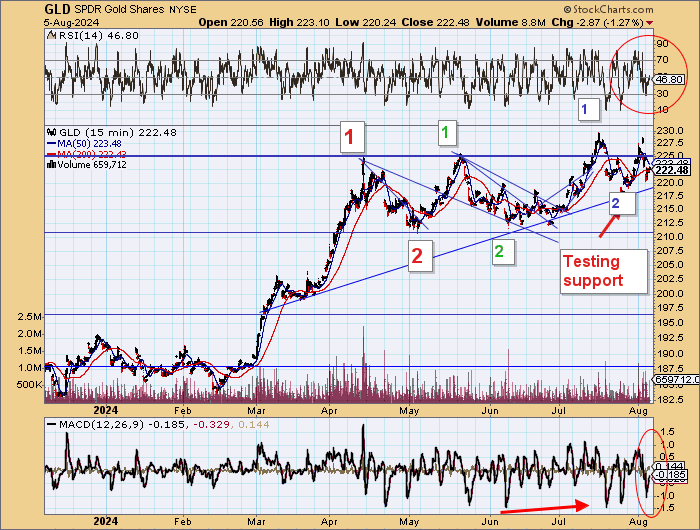The width and height of the screenshot is (700, 530).
Task: Click the black MACD legend line swatch
Action: pyautogui.click(x=52, y=425)
